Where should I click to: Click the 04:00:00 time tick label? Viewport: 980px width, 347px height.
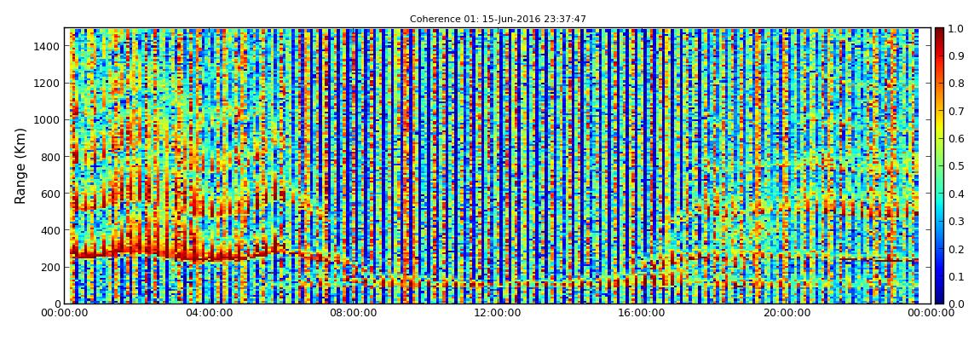click(x=210, y=313)
